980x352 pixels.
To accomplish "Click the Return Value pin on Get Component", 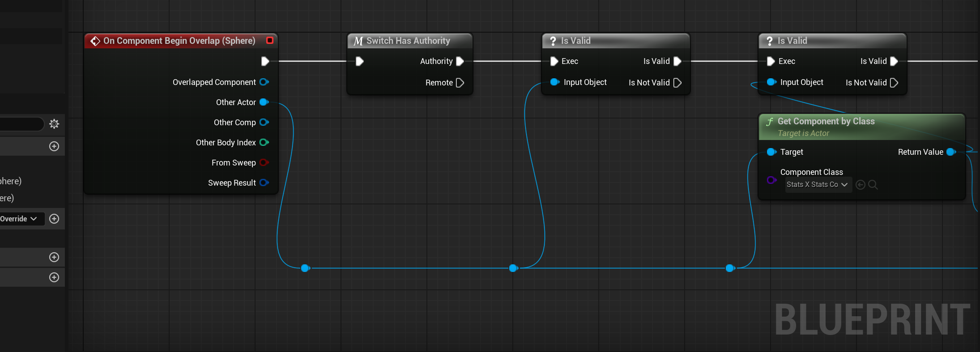I will pyautogui.click(x=951, y=152).
